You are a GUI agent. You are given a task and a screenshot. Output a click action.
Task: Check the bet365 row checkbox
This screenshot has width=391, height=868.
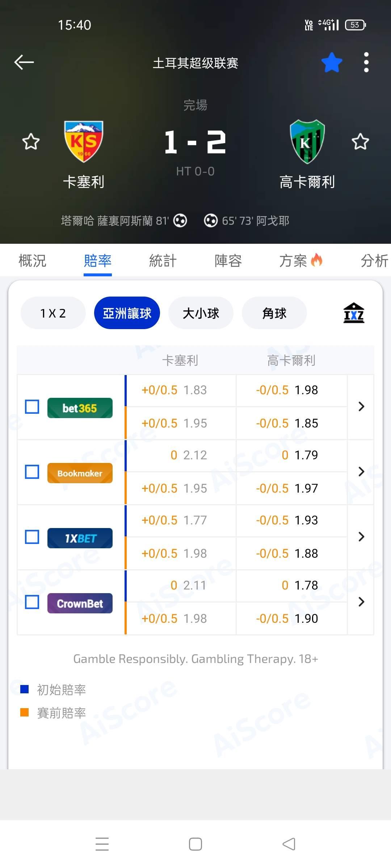click(x=32, y=407)
